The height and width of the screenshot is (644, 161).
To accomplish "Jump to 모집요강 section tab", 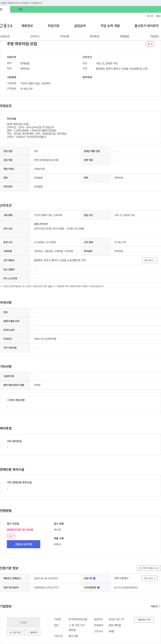I will click(5, 37).
